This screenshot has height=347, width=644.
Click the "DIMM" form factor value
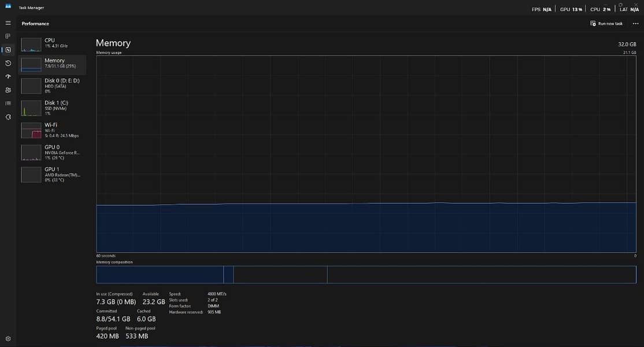[213, 307]
